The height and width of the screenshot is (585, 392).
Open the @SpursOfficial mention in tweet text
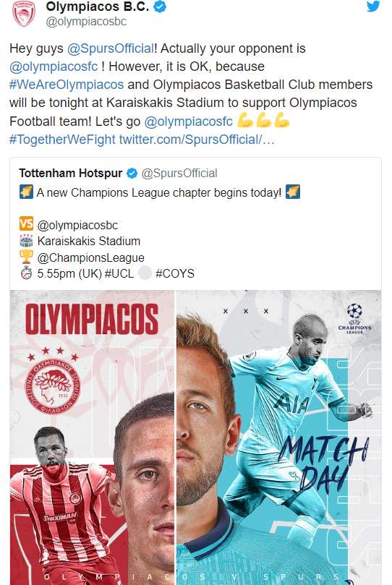pyautogui.click(x=111, y=48)
